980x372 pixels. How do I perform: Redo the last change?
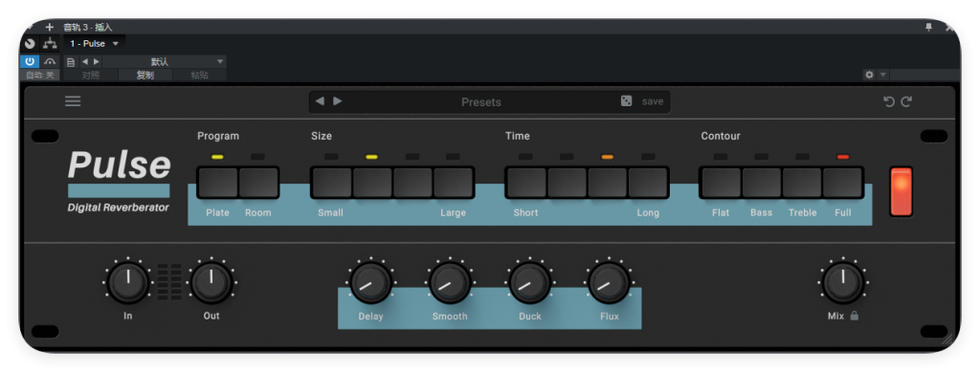tap(906, 101)
